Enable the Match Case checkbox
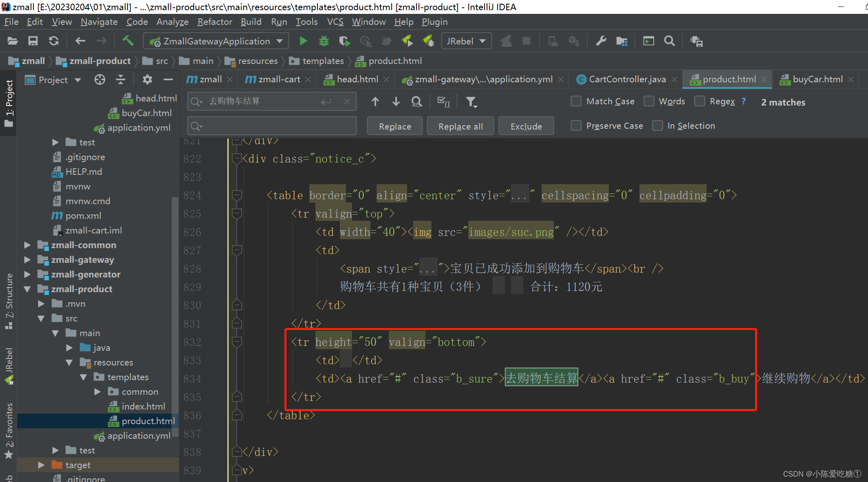This screenshot has height=482, width=868. 576,101
